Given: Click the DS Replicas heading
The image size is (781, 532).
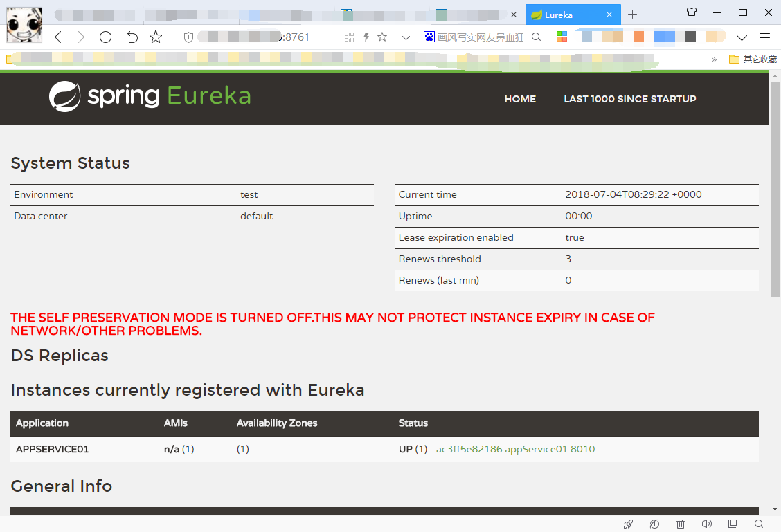Looking at the screenshot, I should (60, 356).
